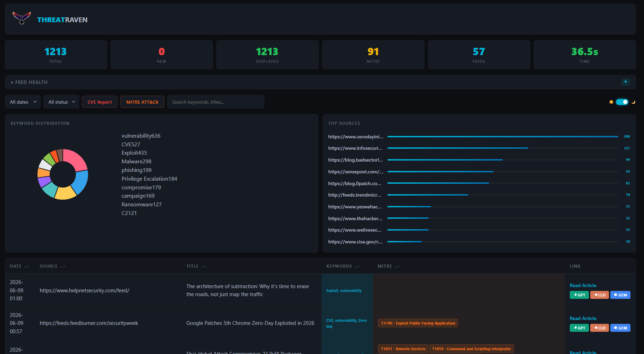
Task: Click the https://www.yeswehac top source
Action: [355, 207]
